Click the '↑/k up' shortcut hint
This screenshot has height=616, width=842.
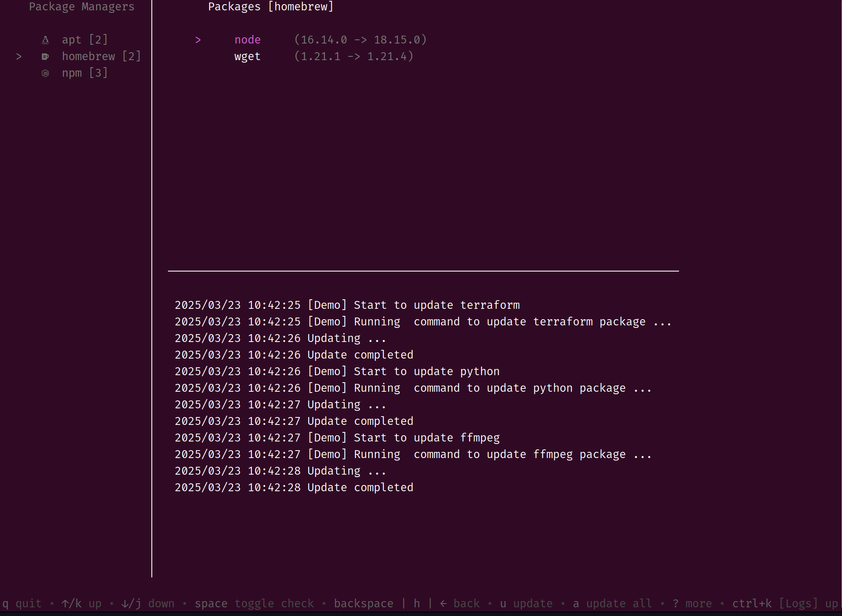click(82, 604)
